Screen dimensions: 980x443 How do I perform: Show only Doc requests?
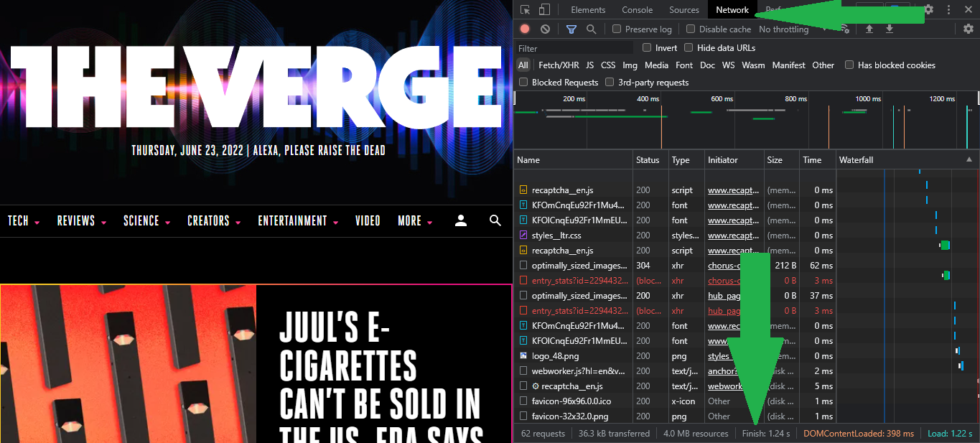point(708,65)
